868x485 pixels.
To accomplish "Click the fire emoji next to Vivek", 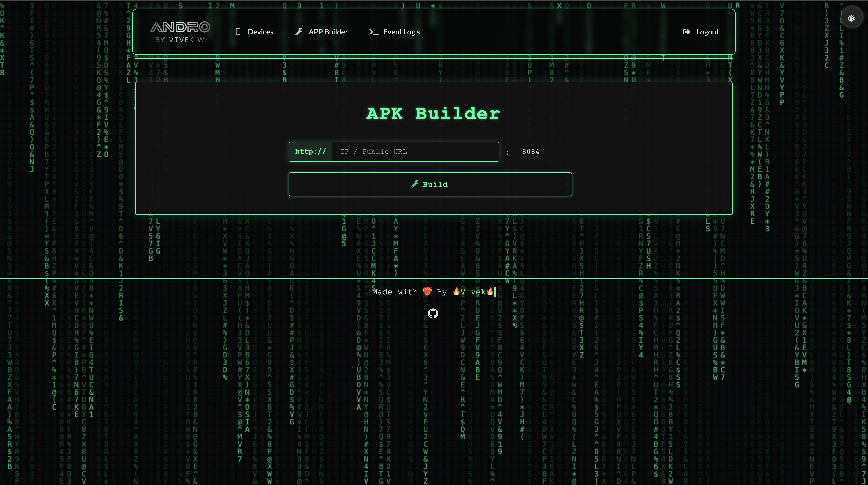I will point(456,292).
